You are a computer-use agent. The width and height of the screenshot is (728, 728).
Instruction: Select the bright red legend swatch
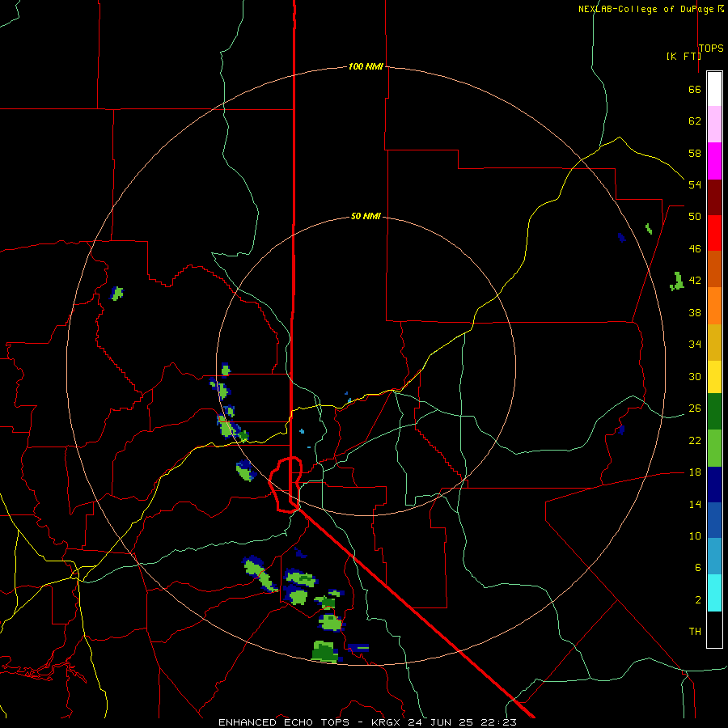714,233
